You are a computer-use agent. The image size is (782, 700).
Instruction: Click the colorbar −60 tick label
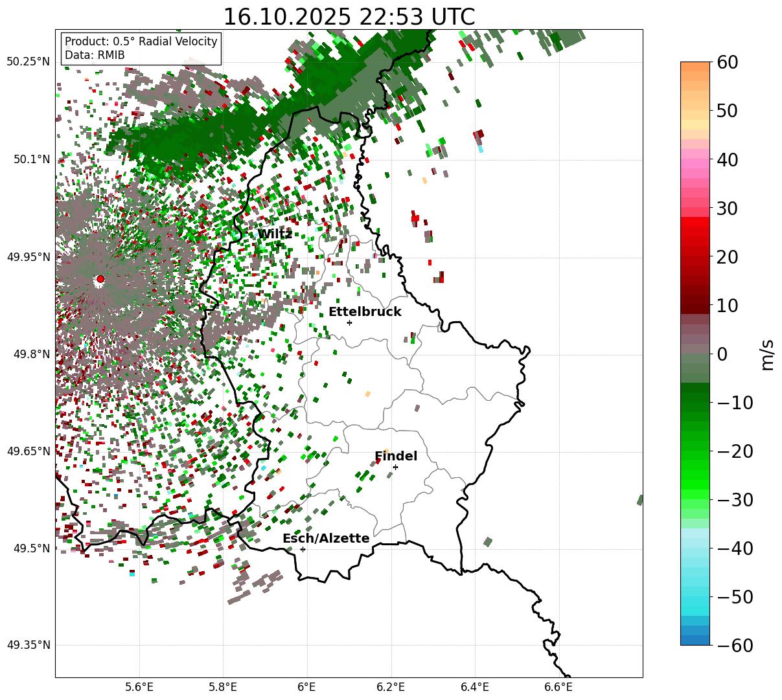tap(735, 645)
